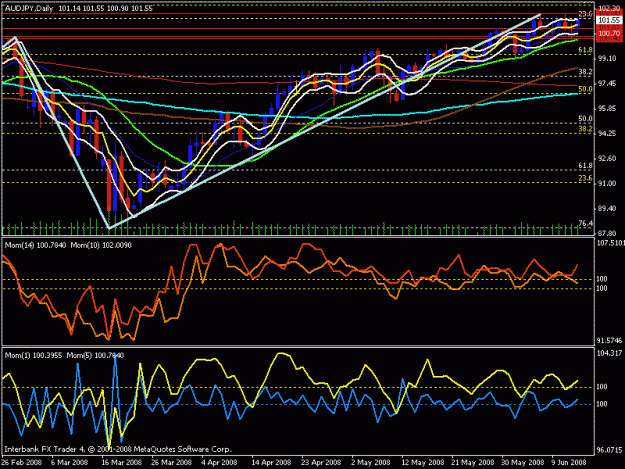Click the 76.4 Fibonacci level label
This screenshot has height=469, width=625.
(586, 224)
